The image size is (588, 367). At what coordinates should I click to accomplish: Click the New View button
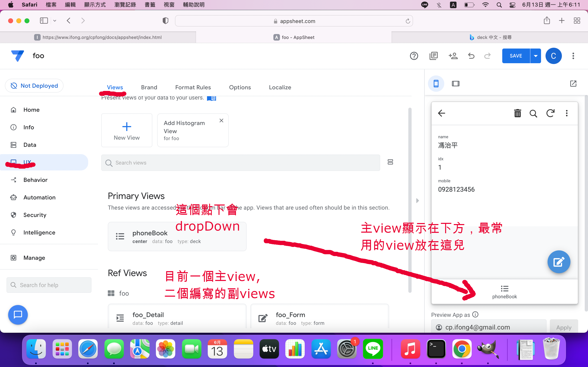pyautogui.click(x=127, y=130)
